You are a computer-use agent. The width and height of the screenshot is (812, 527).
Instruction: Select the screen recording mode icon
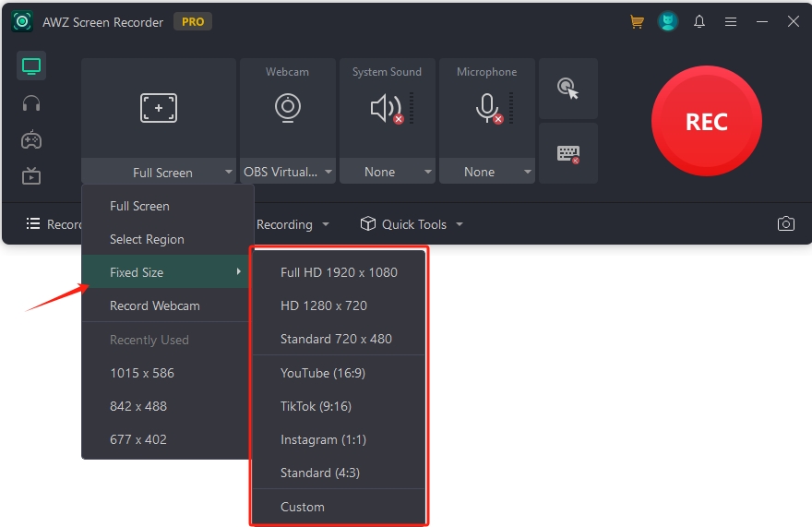(x=31, y=66)
